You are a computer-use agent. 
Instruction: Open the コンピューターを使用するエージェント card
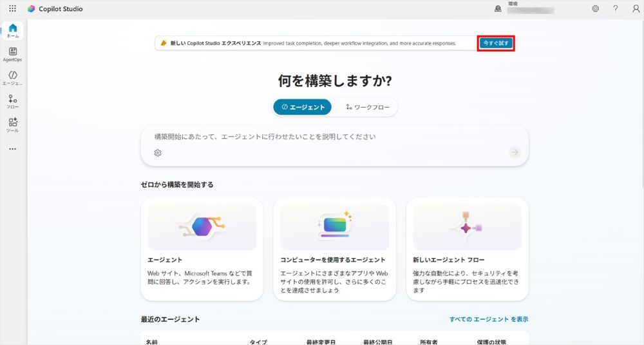coord(334,250)
